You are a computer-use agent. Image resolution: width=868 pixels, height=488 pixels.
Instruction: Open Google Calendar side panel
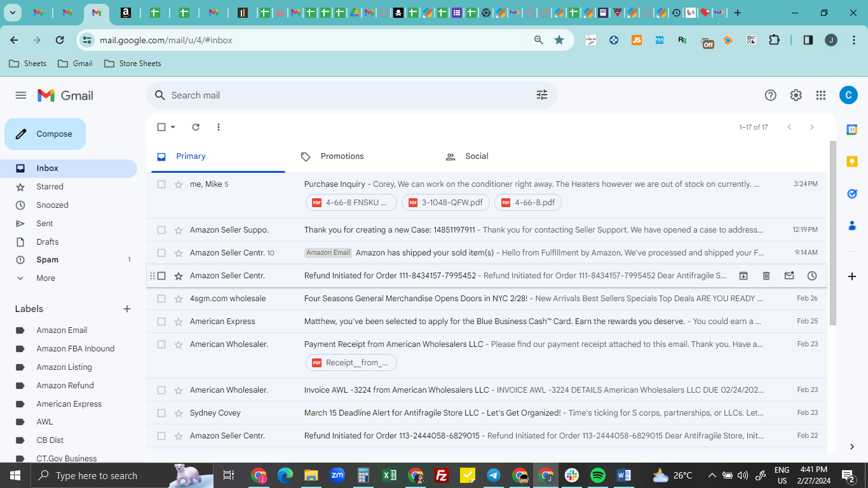pos(852,130)
